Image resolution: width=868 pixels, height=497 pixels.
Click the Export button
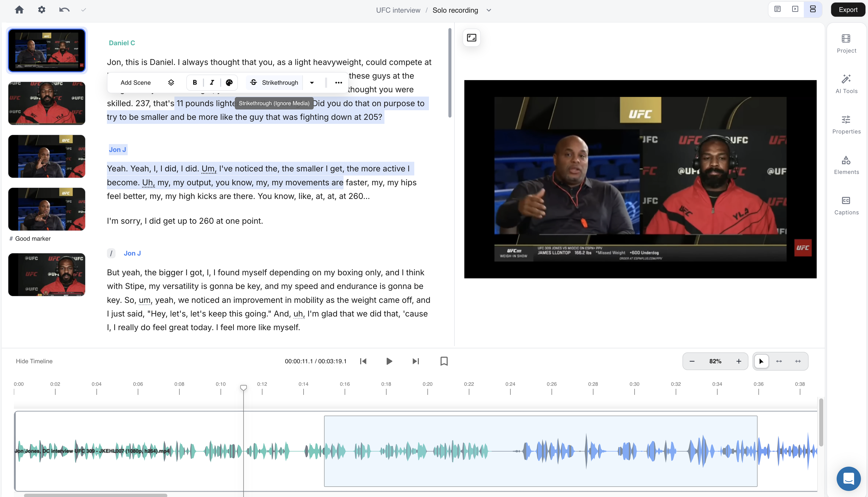click(x=848, y=10)
